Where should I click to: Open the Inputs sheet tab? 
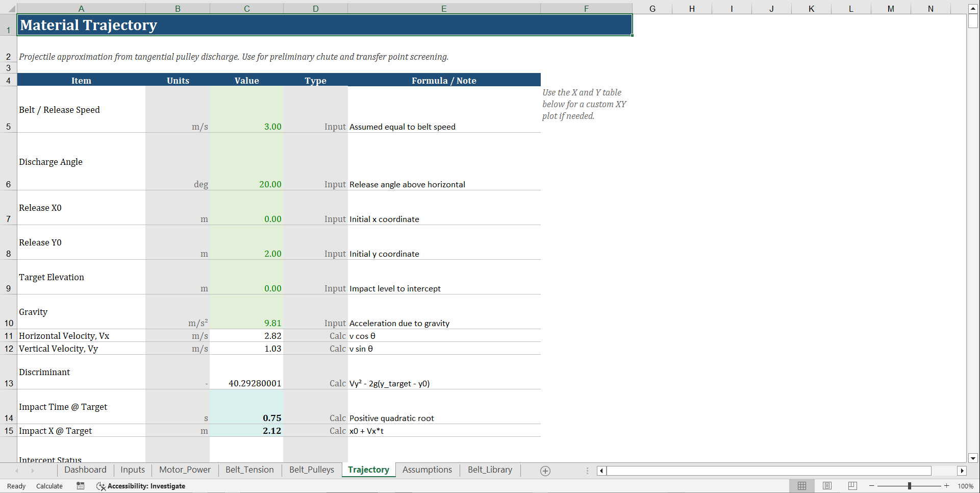[x=132, y=470]
